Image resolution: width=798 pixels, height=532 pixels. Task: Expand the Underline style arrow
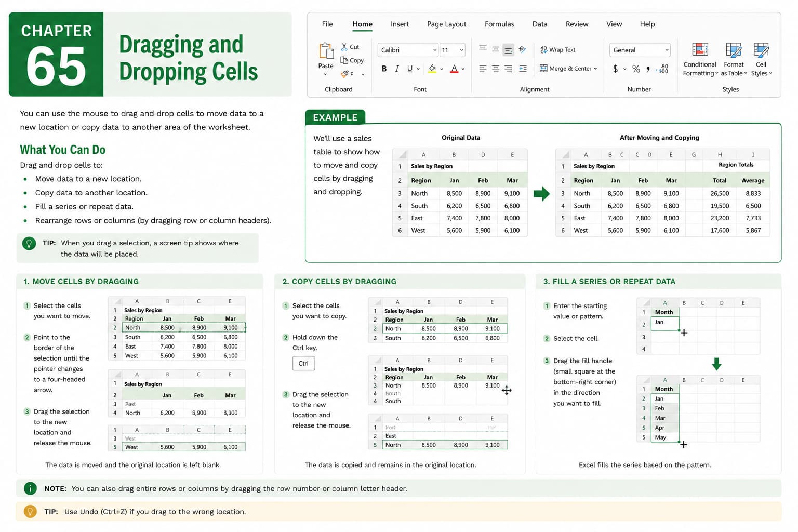[x=418, y=69]
